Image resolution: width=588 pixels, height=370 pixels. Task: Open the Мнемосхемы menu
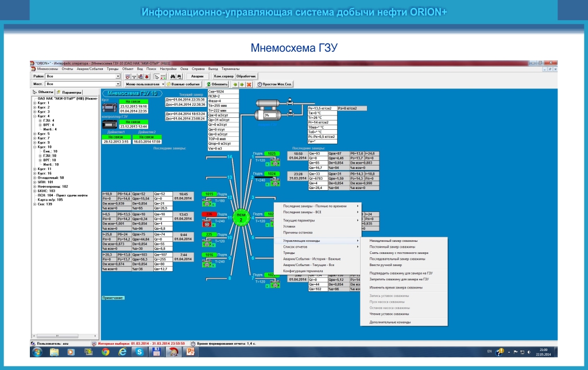(x=48, y=69)
